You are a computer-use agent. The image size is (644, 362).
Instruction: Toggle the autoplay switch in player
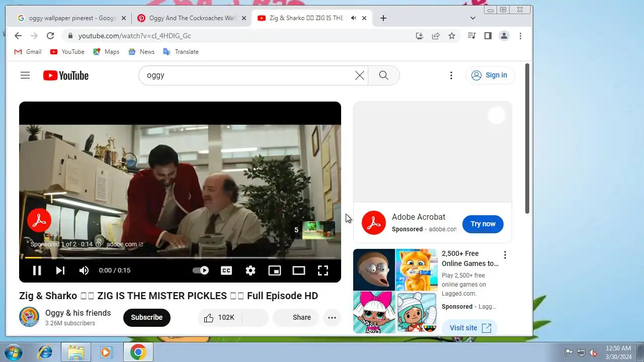[201, 270]
